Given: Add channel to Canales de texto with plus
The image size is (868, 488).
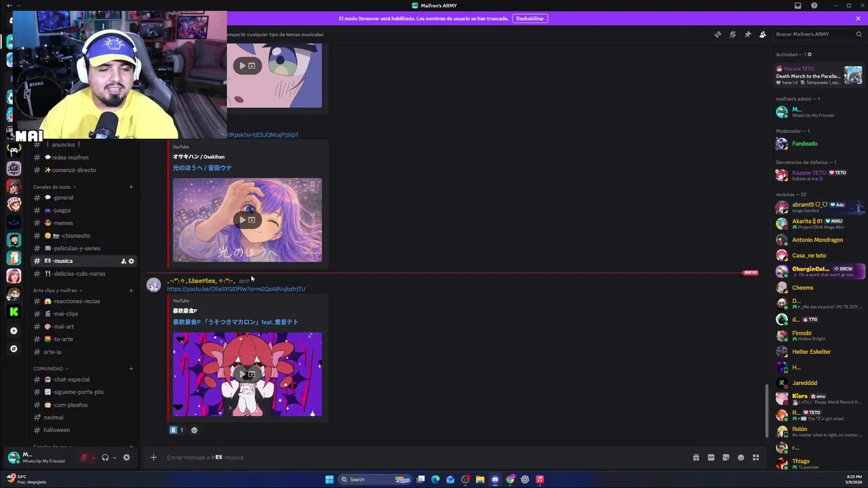Looking at the screenshot, I should tap(131, 187).
